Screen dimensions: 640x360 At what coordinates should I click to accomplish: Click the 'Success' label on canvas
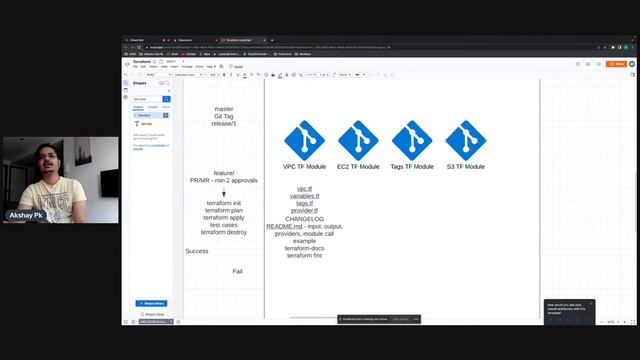[197, 251]
